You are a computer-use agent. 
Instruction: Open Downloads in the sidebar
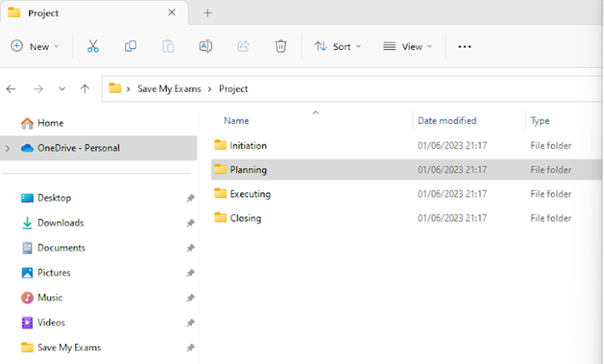coord(60,223)
